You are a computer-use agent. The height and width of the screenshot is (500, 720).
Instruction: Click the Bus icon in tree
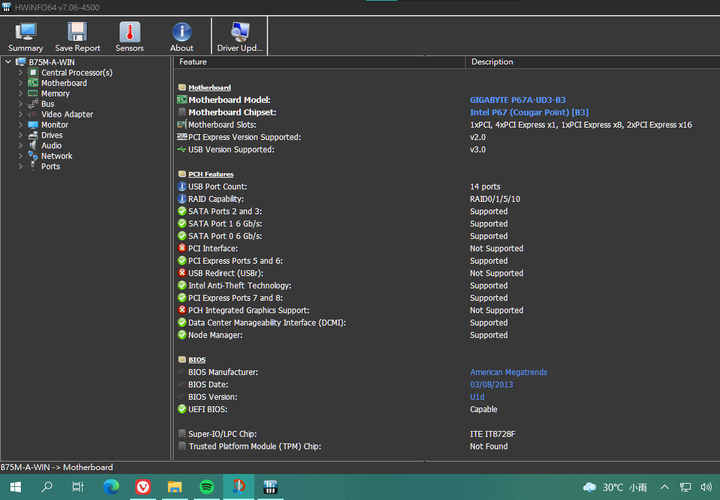(33, 104)
